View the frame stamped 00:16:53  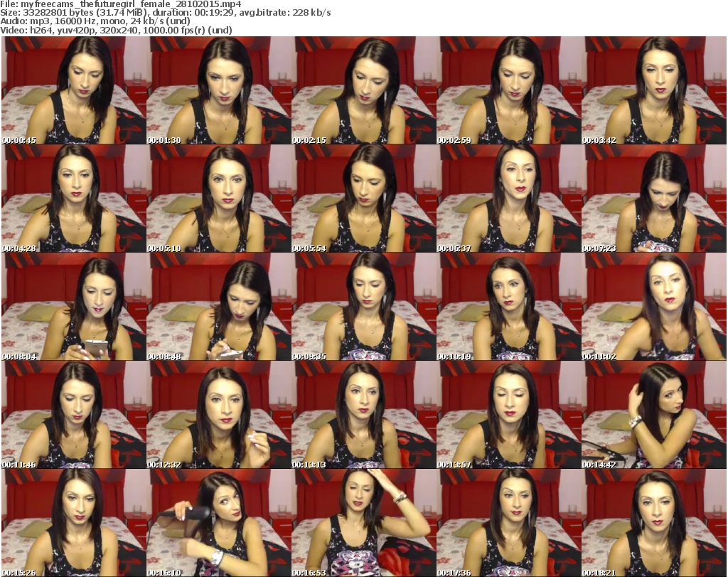pos(363,523)
